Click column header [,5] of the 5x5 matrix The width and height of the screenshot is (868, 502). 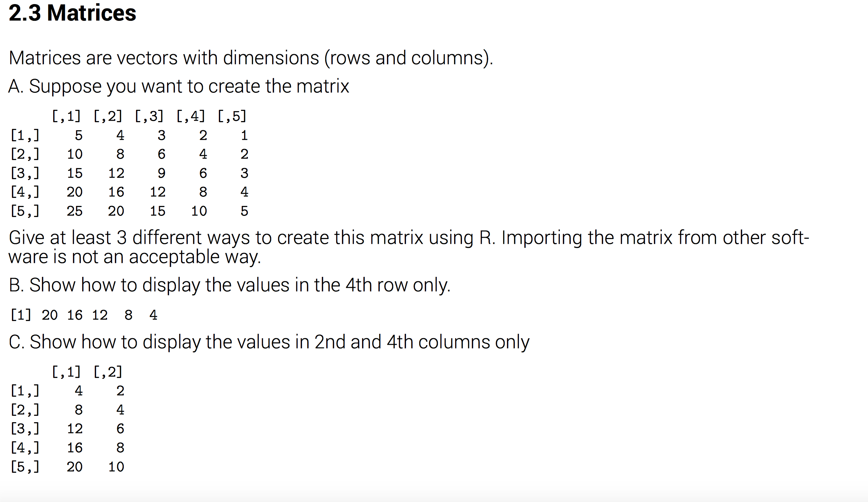[x=232, y=116]
